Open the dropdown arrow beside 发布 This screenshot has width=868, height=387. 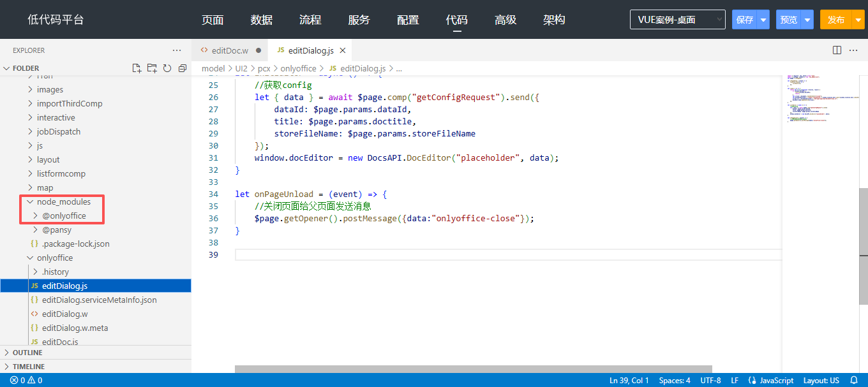tap(858, 20)
